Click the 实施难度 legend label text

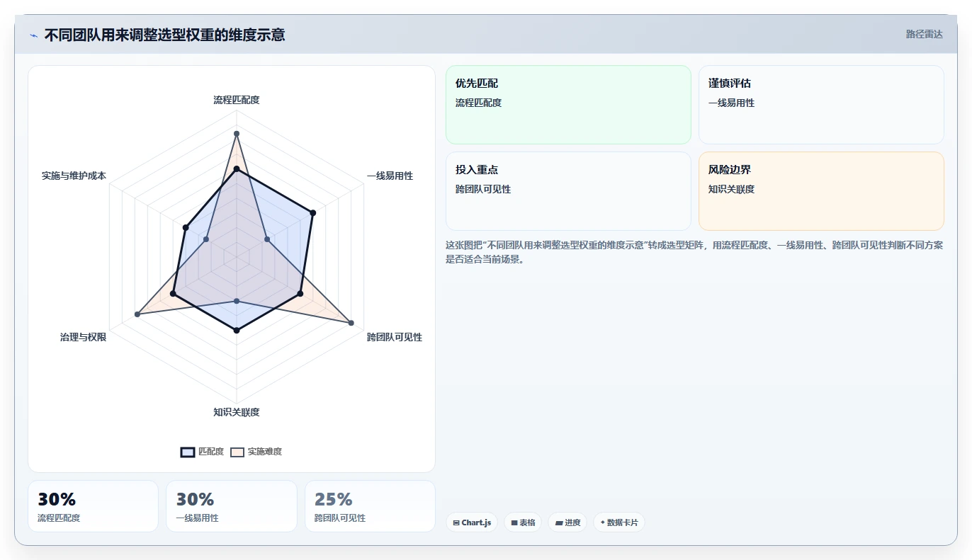click(x=265, y=452)
